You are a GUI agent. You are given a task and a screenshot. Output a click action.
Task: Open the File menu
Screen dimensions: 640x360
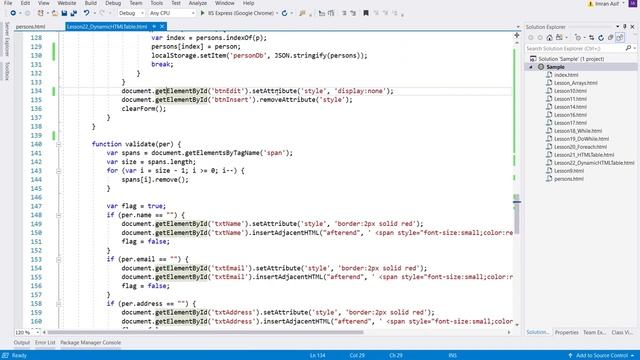point(8,3)
